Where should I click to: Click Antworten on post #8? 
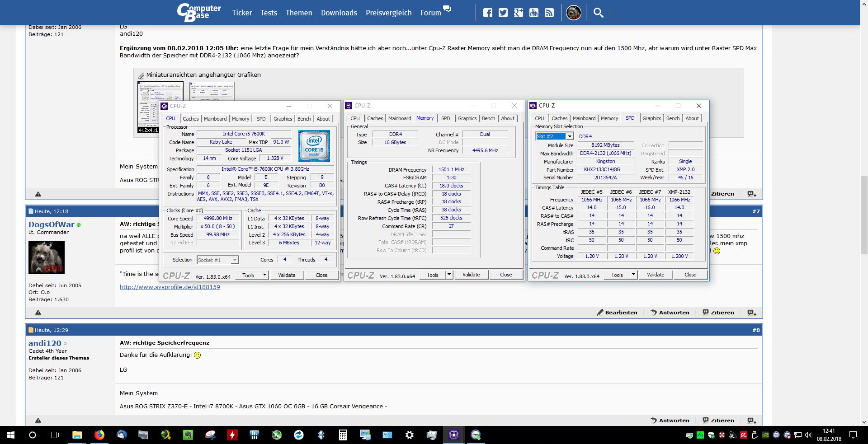[x=670, y=420]
